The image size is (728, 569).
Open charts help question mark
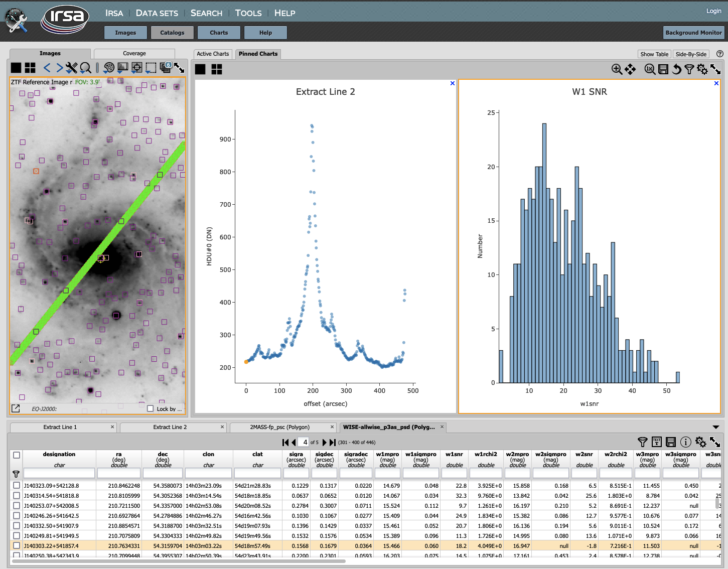click(x=720, y=54)
